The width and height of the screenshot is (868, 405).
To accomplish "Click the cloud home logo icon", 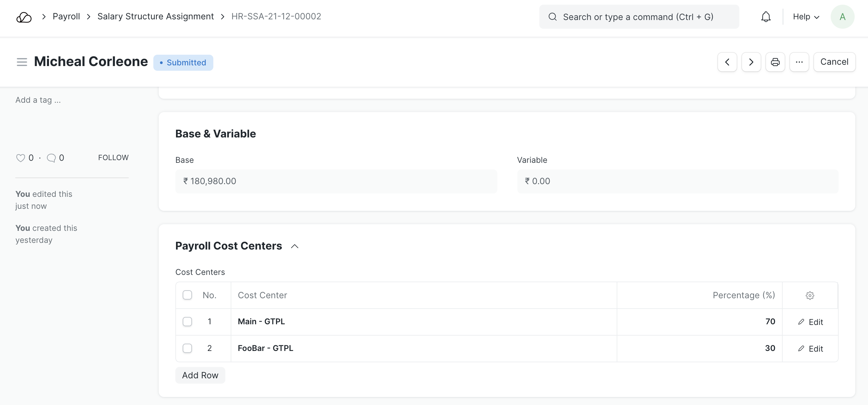I will click(x=24, y=17).
